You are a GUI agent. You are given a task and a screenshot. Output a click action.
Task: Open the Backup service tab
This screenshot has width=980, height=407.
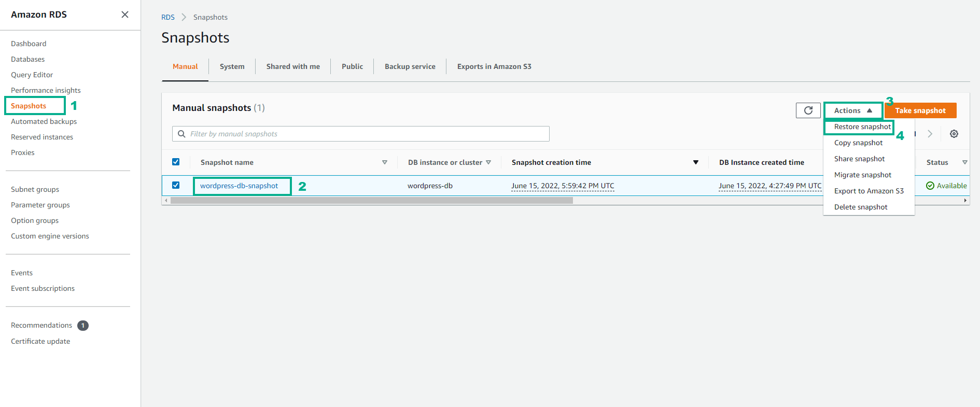coord(410,66)
